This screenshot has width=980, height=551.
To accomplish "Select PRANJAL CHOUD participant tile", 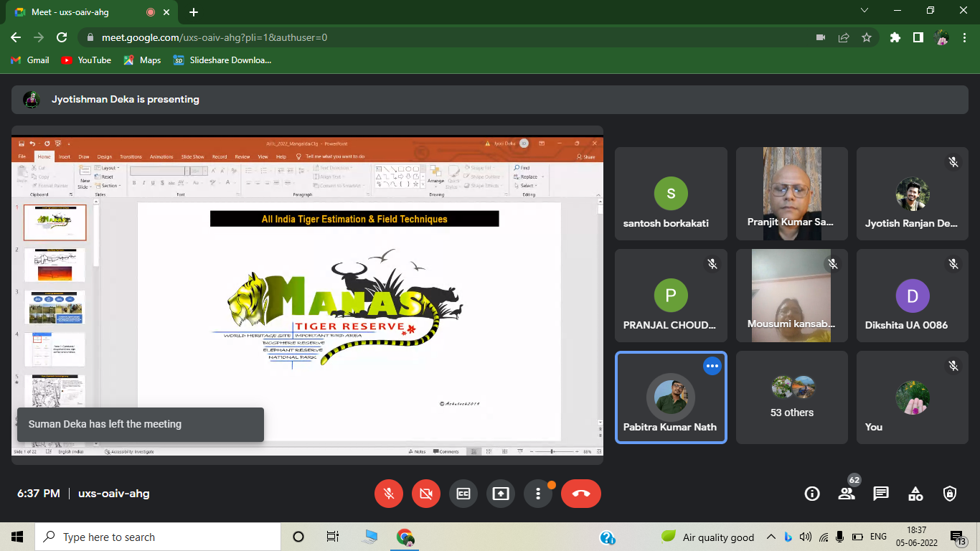I will click(x=672, y=296).
